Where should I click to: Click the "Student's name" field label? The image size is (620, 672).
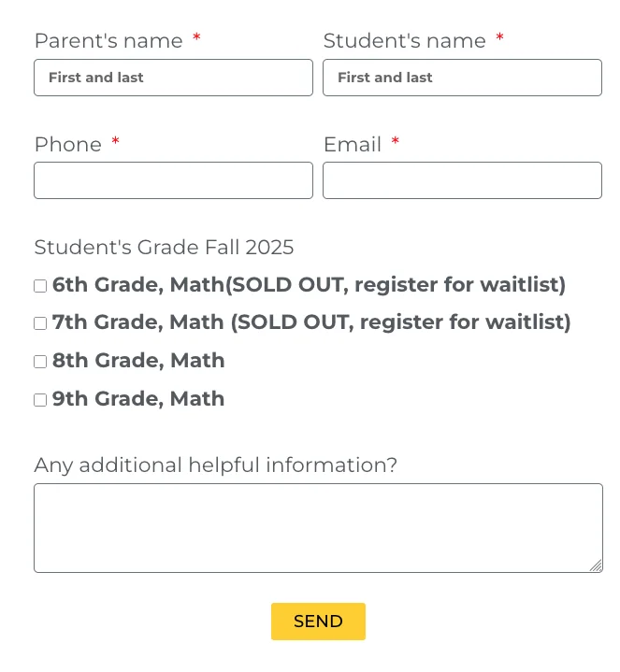tap(404, 41)
